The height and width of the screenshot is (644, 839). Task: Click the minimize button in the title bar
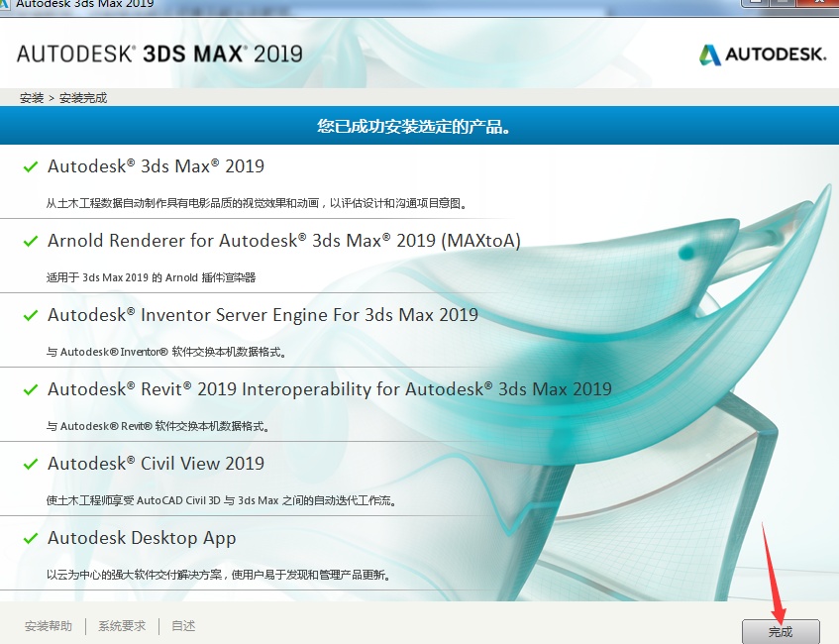pos(755,5)
